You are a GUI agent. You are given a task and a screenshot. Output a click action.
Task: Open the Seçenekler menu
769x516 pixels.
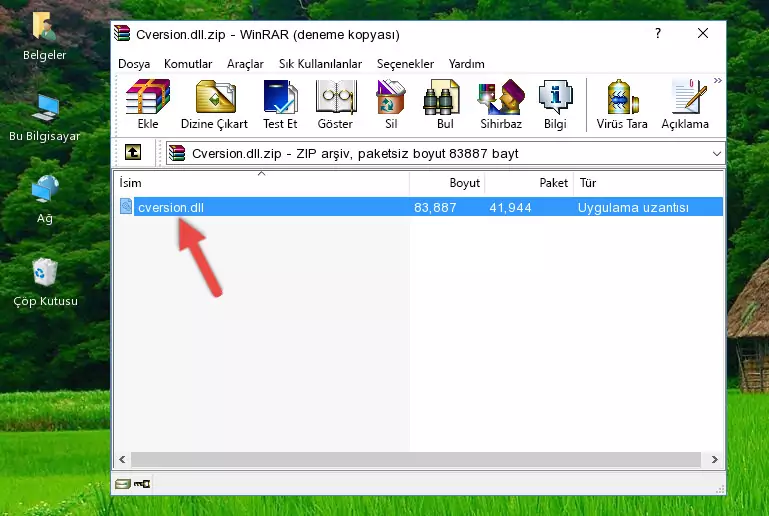pos(405,64)
